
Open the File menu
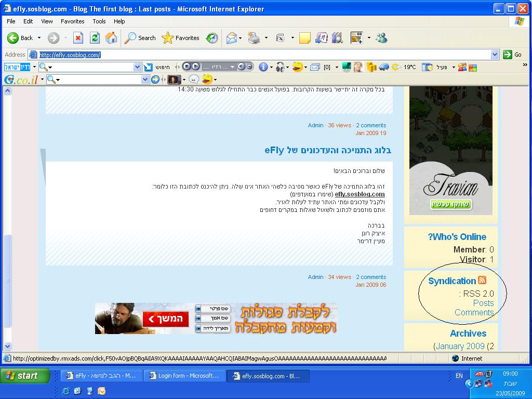point(11,21)
